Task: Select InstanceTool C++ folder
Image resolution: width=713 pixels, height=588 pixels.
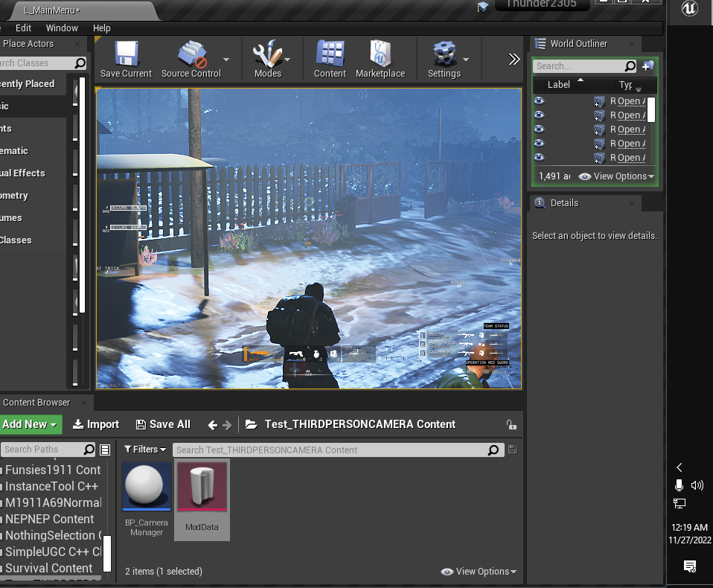Action: [x=51, y=486]
